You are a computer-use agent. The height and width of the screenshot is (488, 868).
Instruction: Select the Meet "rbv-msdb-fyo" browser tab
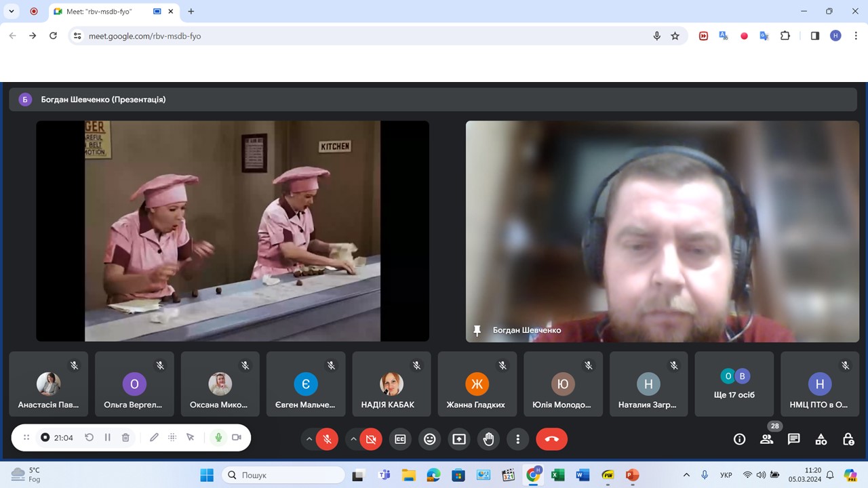[102, 12]
